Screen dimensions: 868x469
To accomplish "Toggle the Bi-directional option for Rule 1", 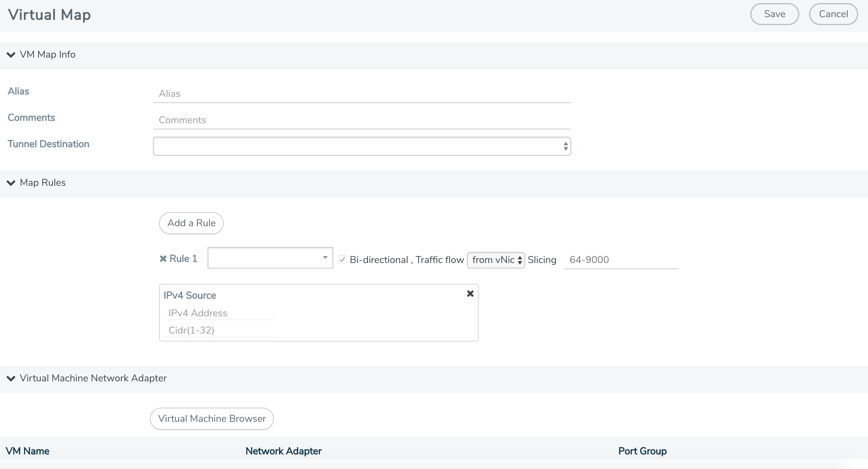I will point(342,259).
